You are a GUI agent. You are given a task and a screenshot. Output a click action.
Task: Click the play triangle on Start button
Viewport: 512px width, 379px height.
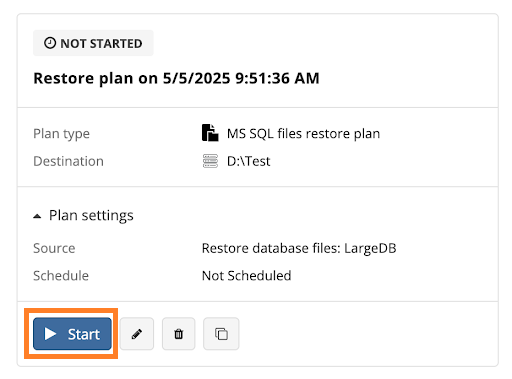[x=50, y=334]
